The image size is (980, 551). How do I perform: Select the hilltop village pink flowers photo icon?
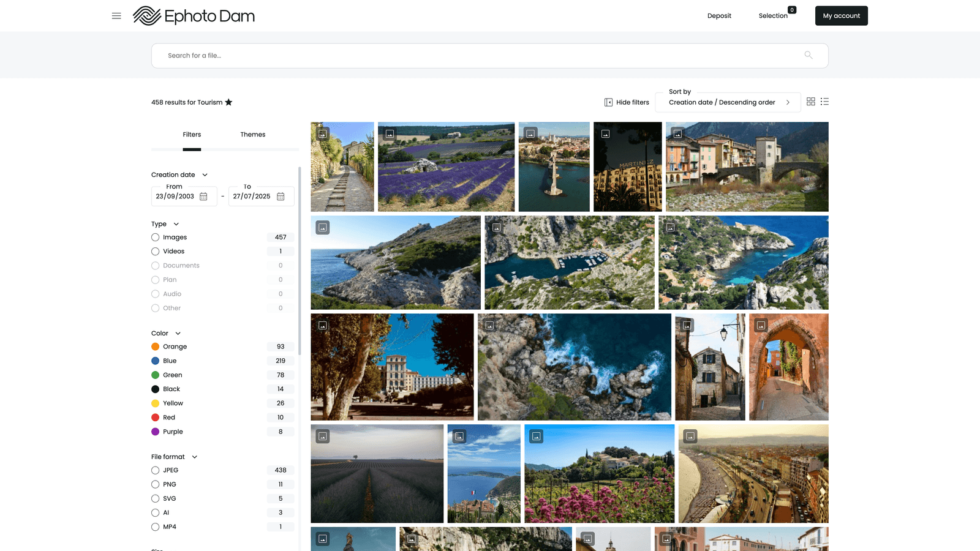click(x=536, y=436)
